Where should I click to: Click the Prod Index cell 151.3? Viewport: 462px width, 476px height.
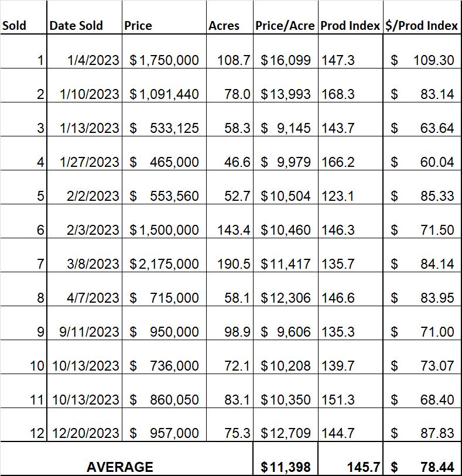(350, 391)
